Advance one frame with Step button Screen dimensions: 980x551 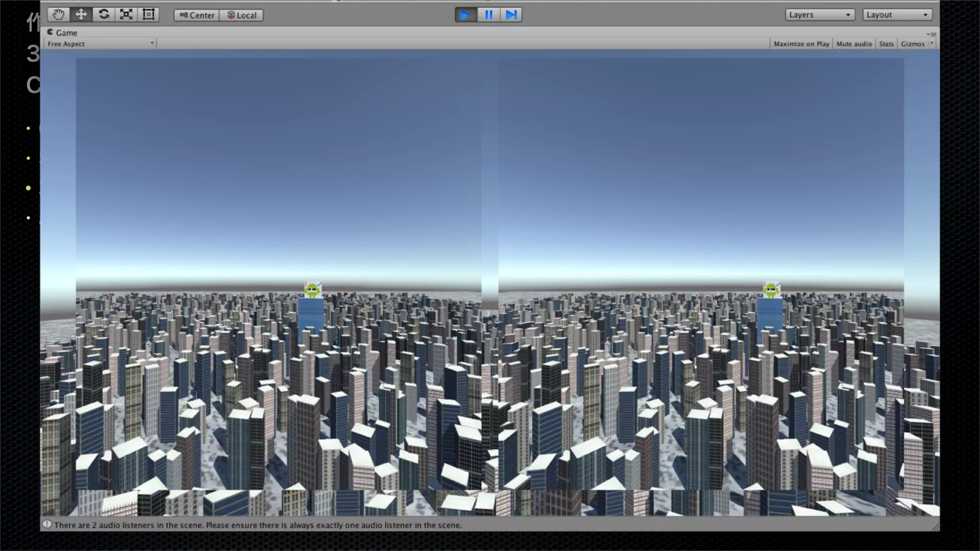click(511, 15)
